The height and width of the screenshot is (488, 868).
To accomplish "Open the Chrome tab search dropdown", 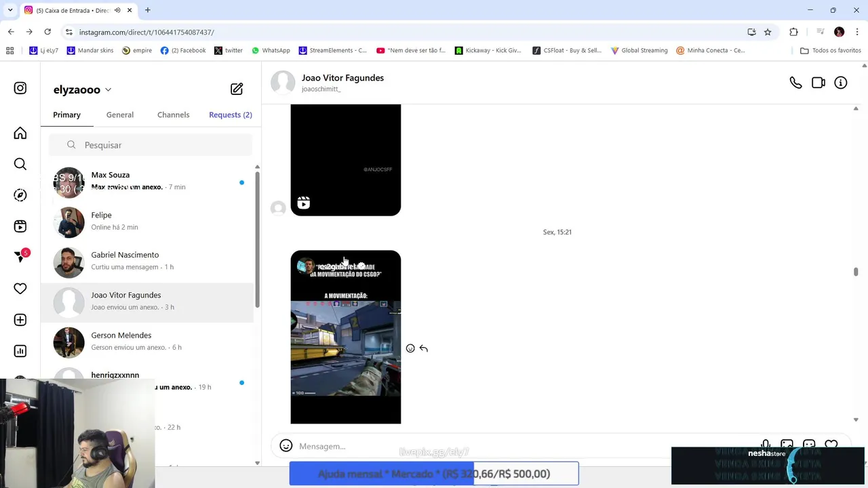I will click(9, 10).
